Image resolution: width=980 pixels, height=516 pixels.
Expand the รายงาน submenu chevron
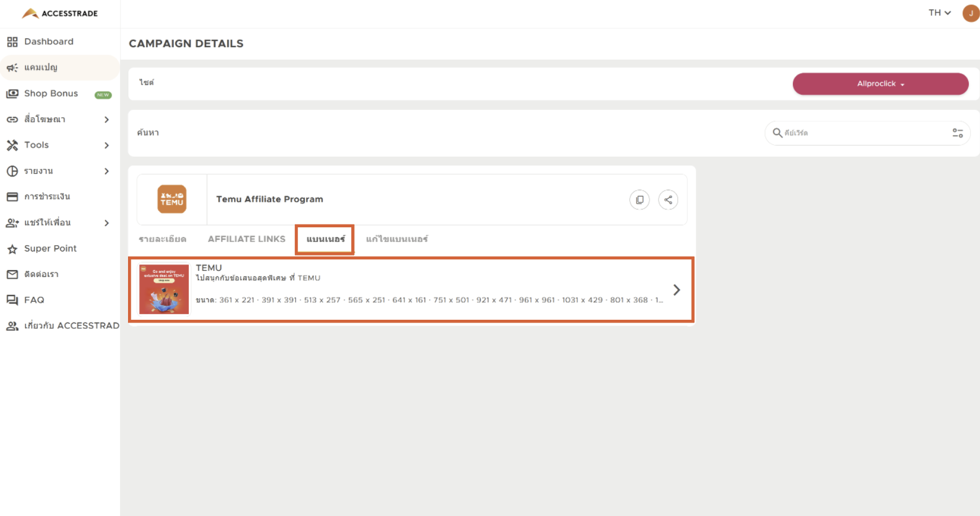coord(107,171)
